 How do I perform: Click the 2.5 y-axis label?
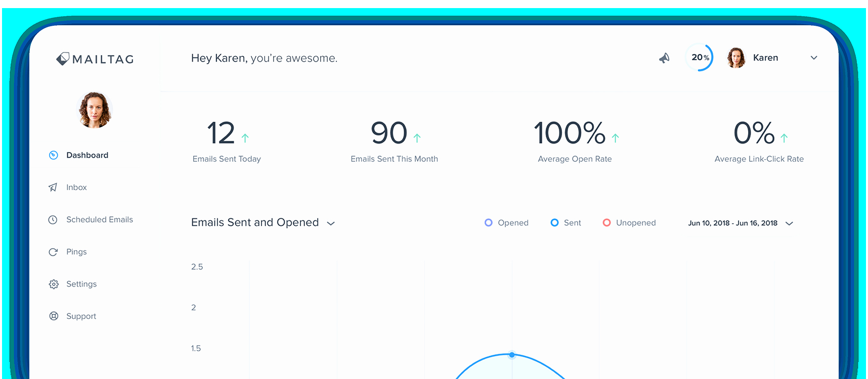coord(197,267)
